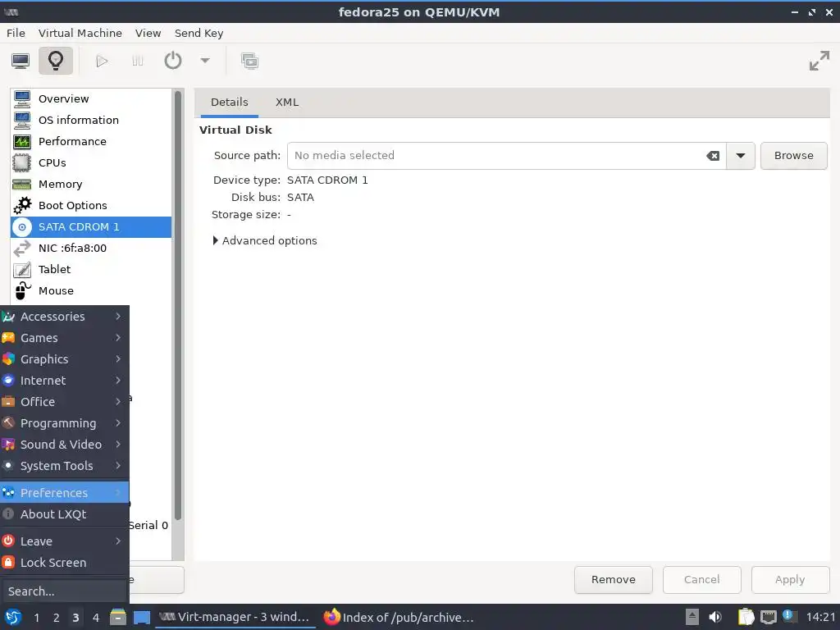Select SATA CDROM 1 device

(x=91, y=227)
